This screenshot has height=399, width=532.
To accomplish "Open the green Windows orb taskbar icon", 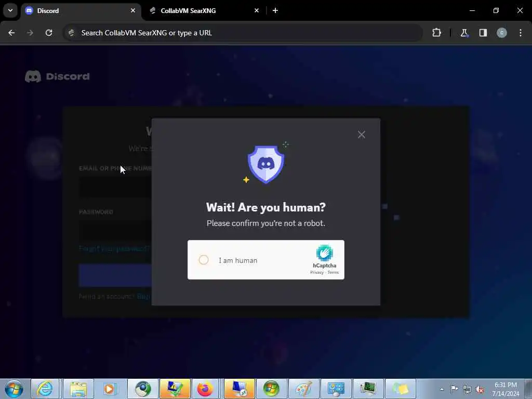I will (x=271, y=389).
